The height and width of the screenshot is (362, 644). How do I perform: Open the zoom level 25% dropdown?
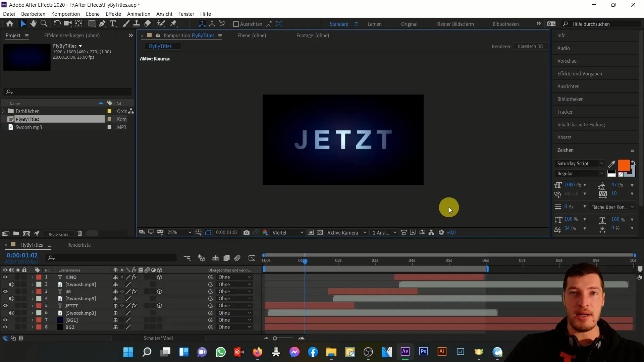tap(179, 233)
